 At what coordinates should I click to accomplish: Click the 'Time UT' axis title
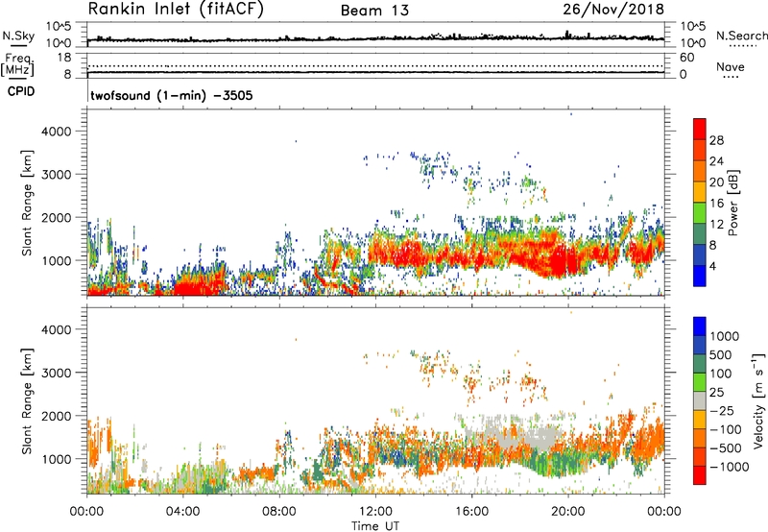click(375, 526)
